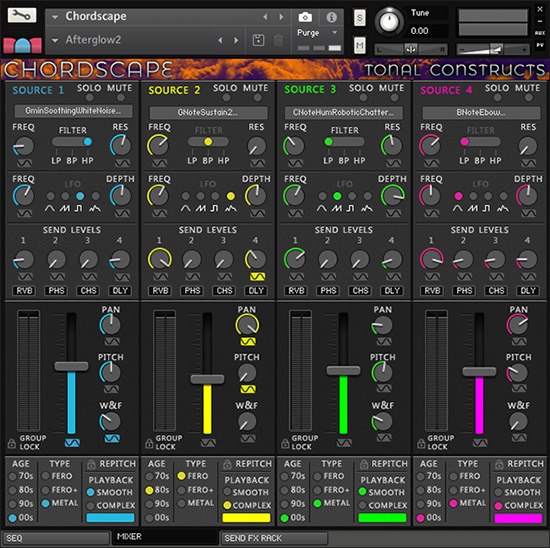Open the Afterglow2 snapshot dropdown arrow

(55, 40)
